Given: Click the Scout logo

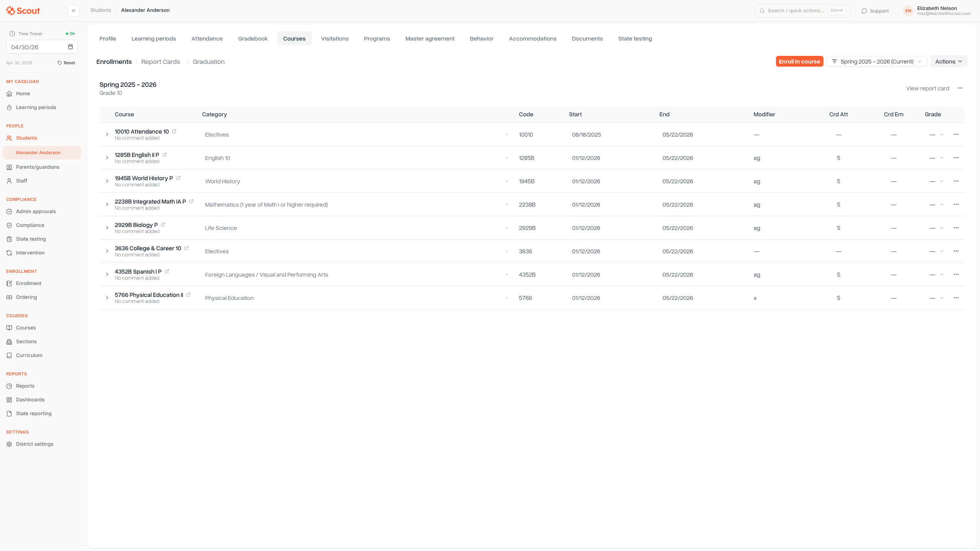Looking at the screenshot, I should (23, 11).
